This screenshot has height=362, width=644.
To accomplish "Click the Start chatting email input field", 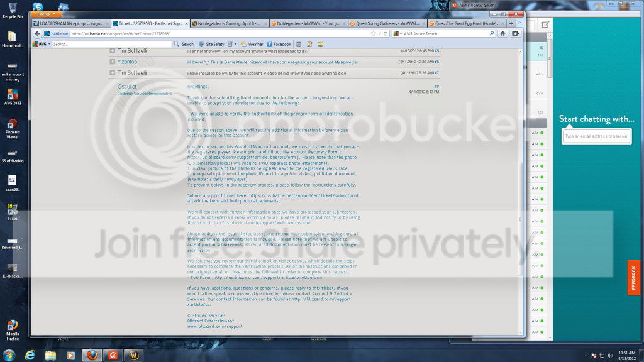I will [x=596, y=136].
